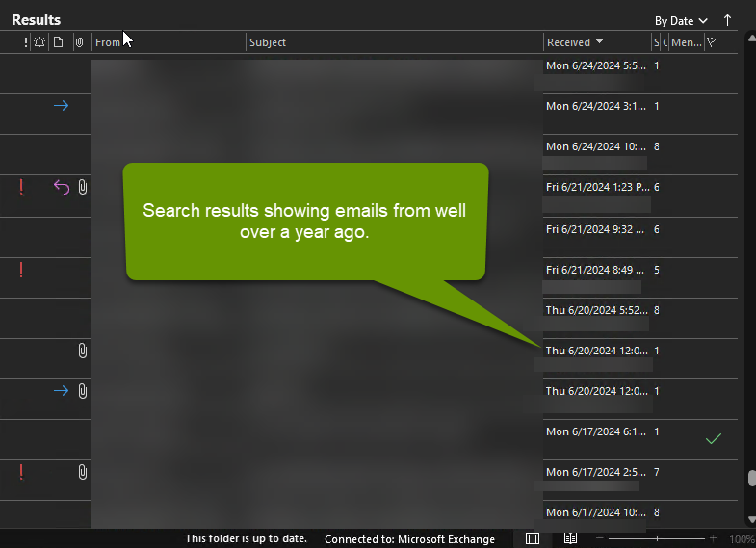
Task: Click the Flag status column header
Action: (x=712, y=42)
